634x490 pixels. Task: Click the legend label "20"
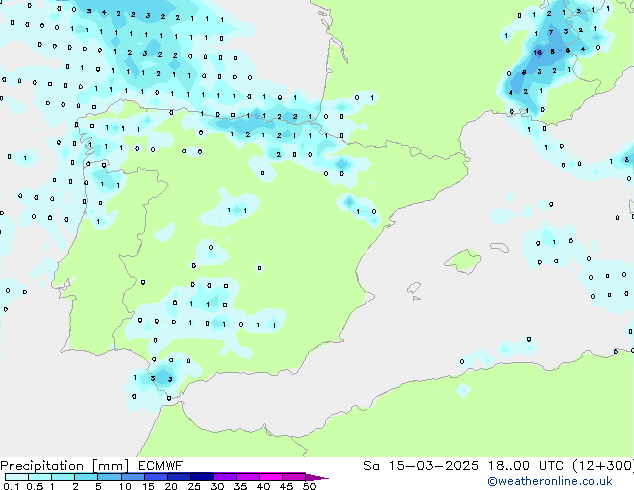171,486
